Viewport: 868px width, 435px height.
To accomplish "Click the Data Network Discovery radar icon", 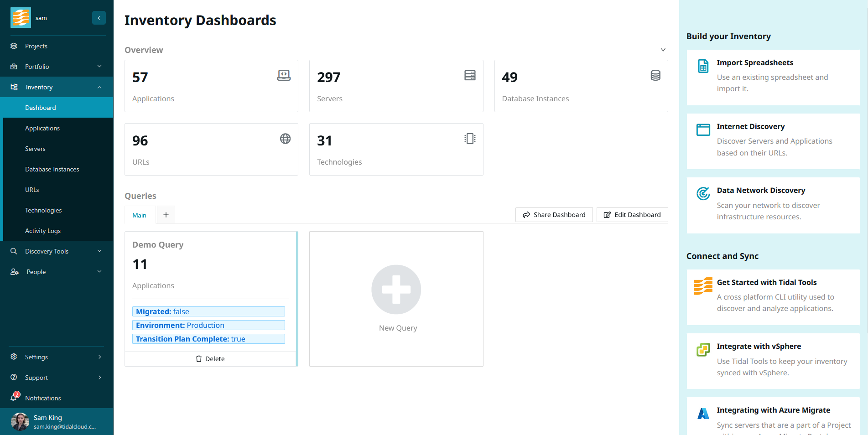I will tap(703, 194).
